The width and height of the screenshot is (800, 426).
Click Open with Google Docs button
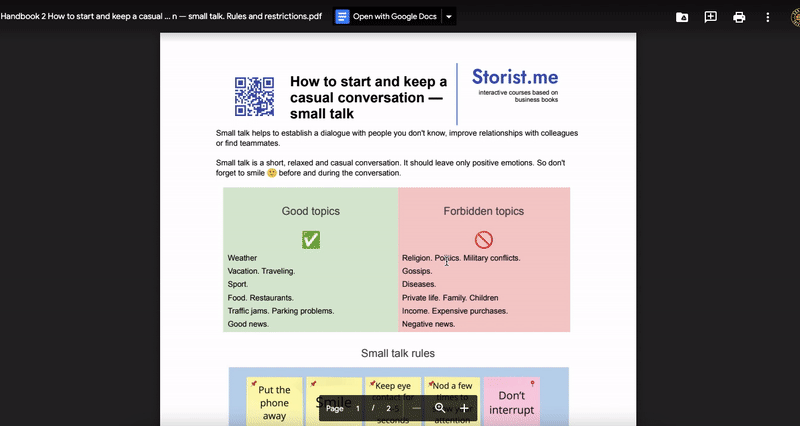(387, 16)
